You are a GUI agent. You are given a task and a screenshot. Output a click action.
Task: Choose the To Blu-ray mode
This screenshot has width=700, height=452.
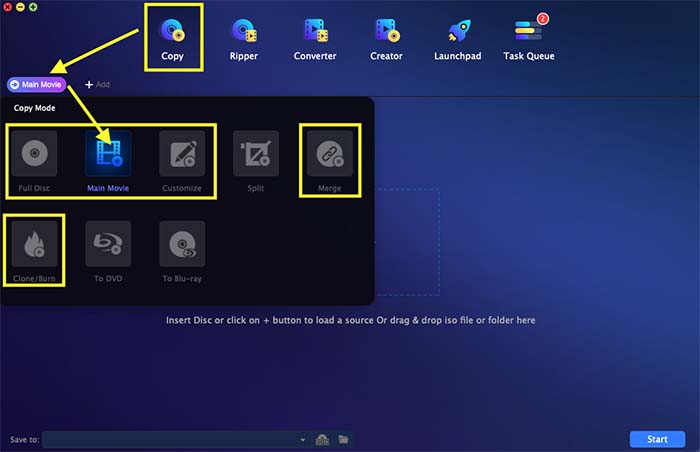coord(182,251)
